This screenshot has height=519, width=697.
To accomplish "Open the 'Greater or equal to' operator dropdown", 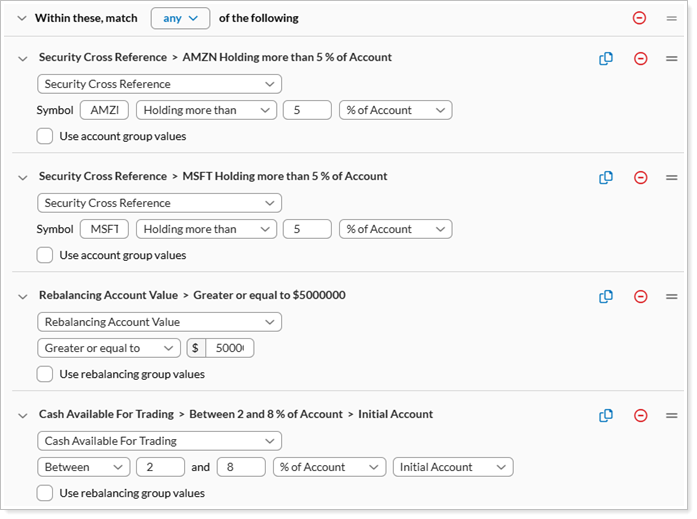I will (109, 348).
